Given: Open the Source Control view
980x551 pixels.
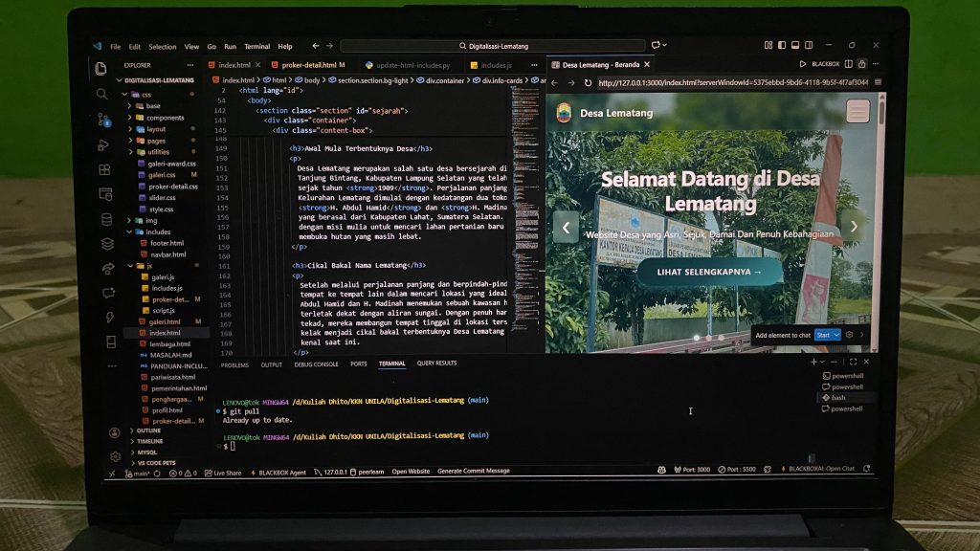Looking at the screenshot, I should [103, 120].
